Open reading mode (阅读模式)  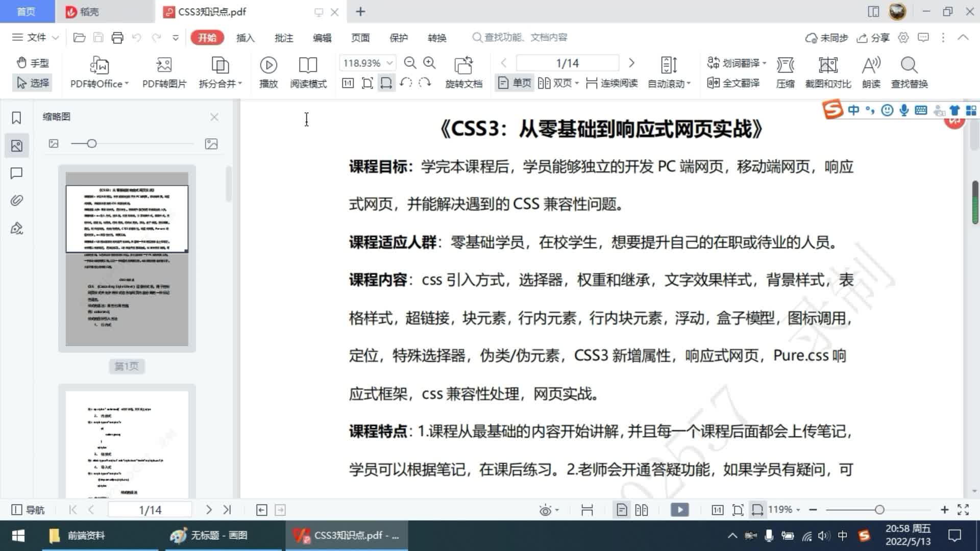[308, 71]
